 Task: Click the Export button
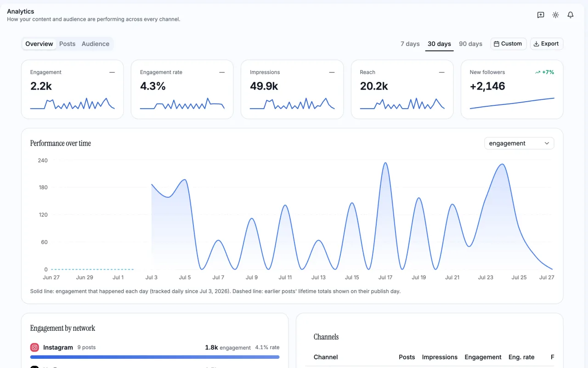click(546, 44)
